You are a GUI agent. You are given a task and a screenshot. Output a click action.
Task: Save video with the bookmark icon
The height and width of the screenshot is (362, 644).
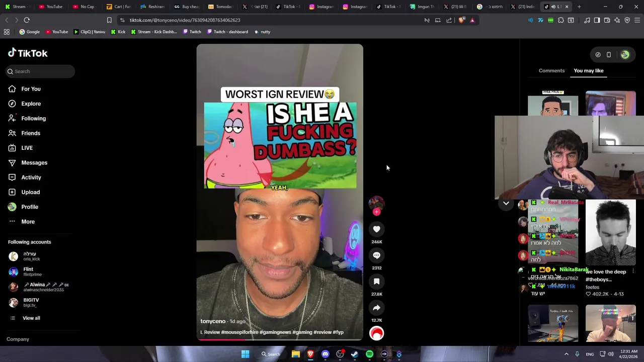(376, 282)
